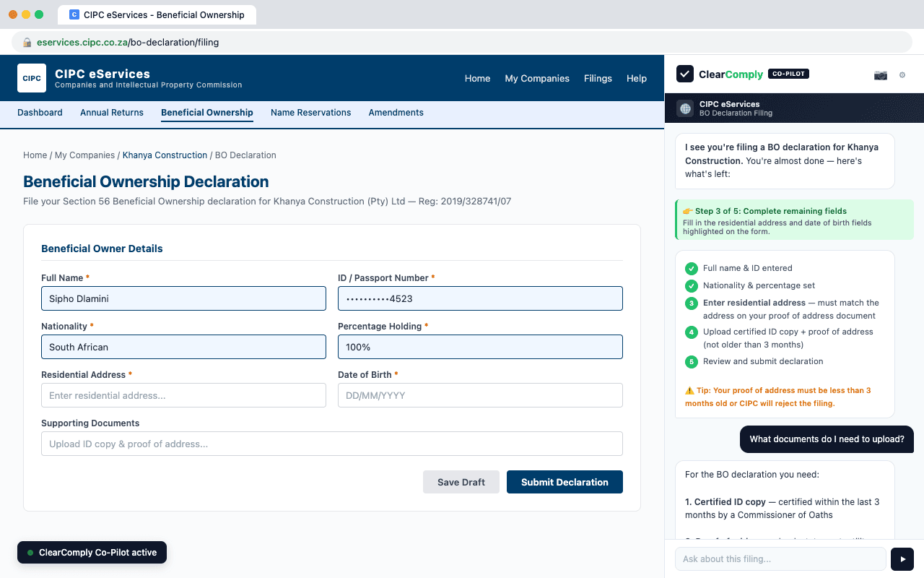
Task: Click the Full Name input field
Action: coord(183,298)
